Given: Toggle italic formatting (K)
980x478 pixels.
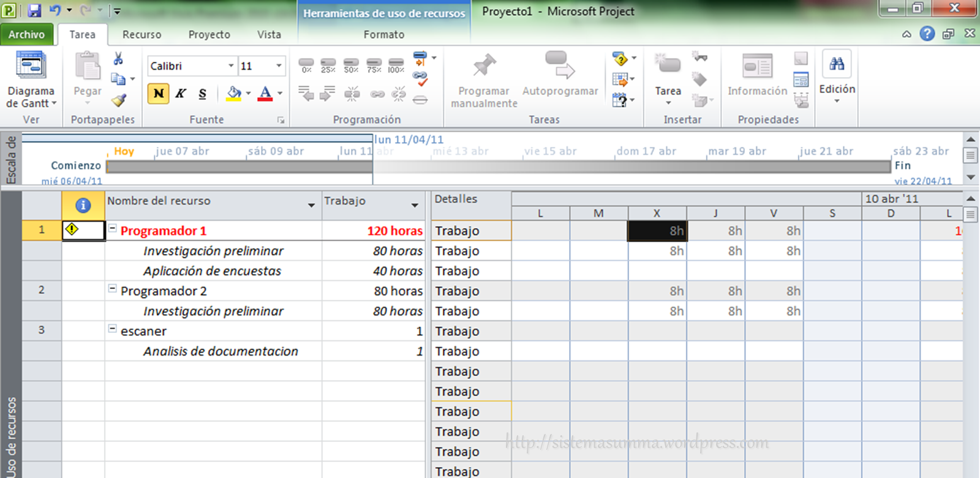Looking at the screenshot, I should tap(181, 94).
